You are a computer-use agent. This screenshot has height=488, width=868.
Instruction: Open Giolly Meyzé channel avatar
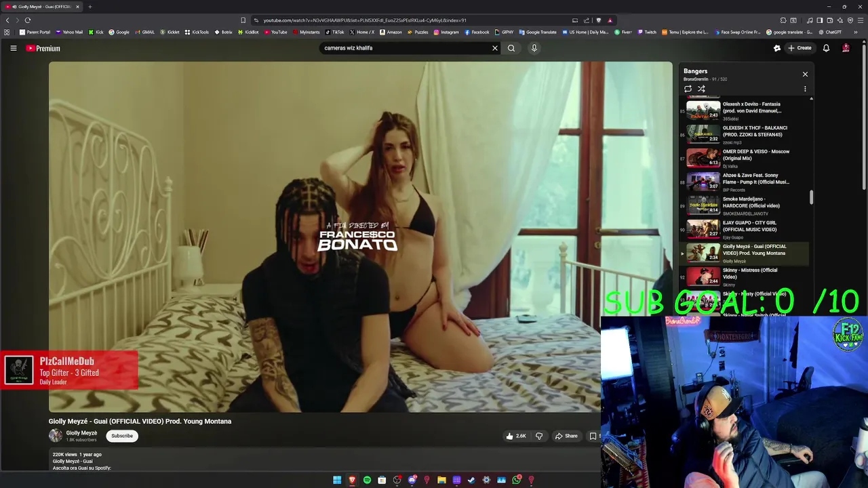click(55, 436)
